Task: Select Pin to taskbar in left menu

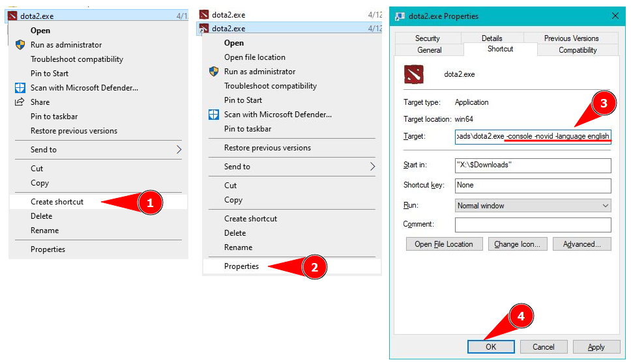Action: click(54, 117)
